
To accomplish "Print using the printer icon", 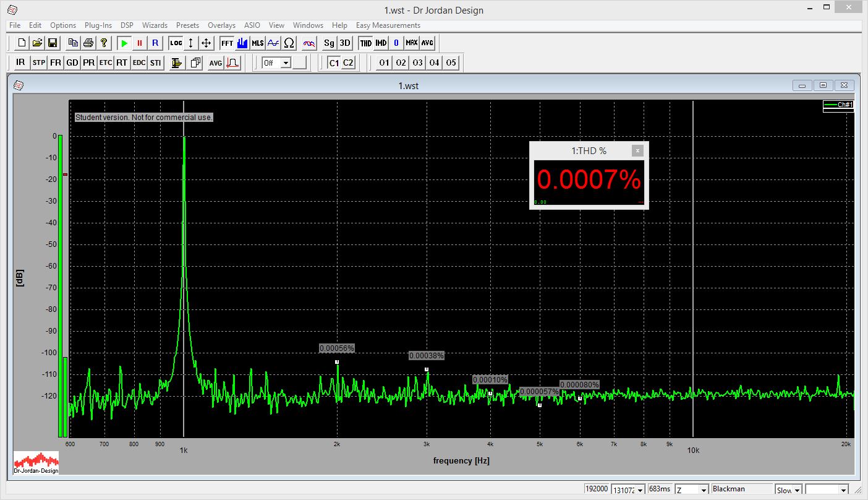I will [88, 43].
